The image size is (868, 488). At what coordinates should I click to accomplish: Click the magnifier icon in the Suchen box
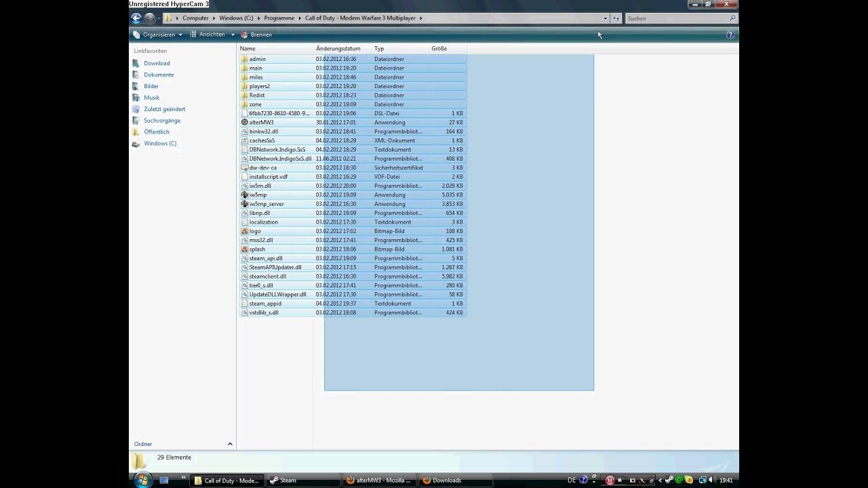tap(732, 18)
